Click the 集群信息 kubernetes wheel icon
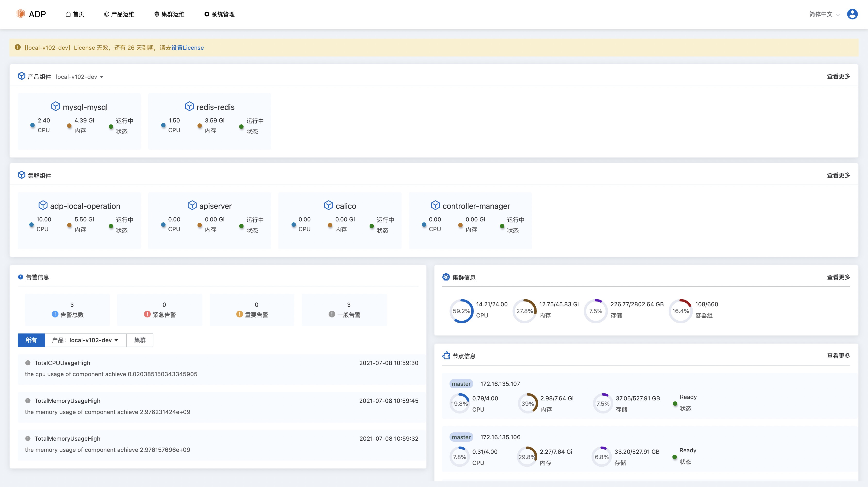Image resolution: width=868 pixels, height=487 pixels. pos(446,277)
